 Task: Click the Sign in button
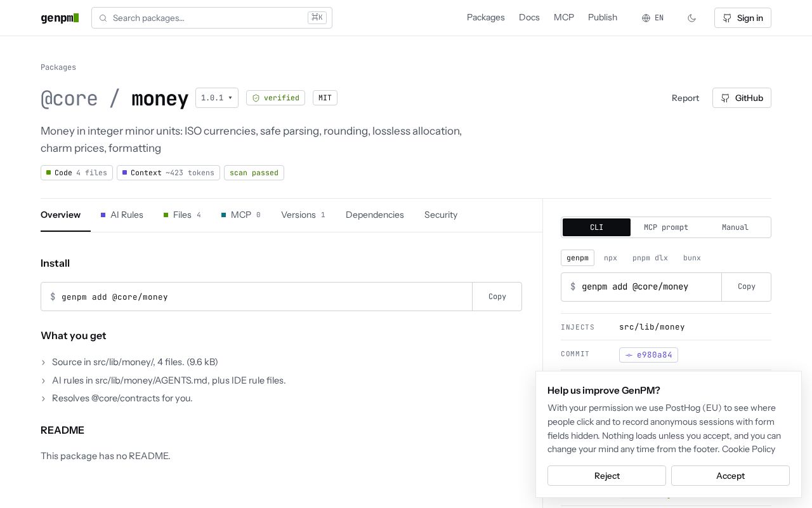tap(743, 18)
